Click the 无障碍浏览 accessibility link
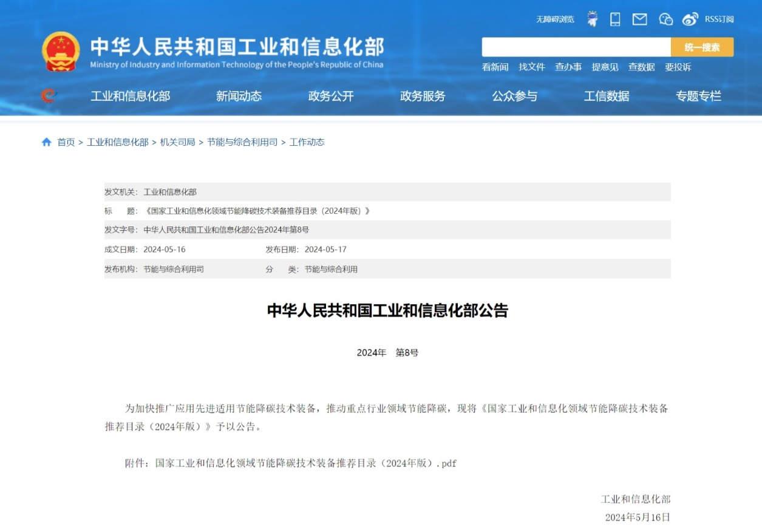This screenshot has height=532, width=762. 554,19
